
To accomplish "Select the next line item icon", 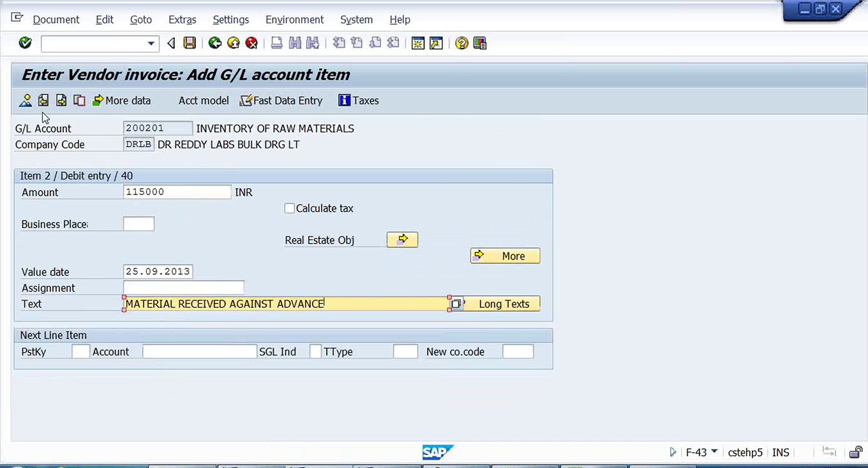I will tap(61, 100).
